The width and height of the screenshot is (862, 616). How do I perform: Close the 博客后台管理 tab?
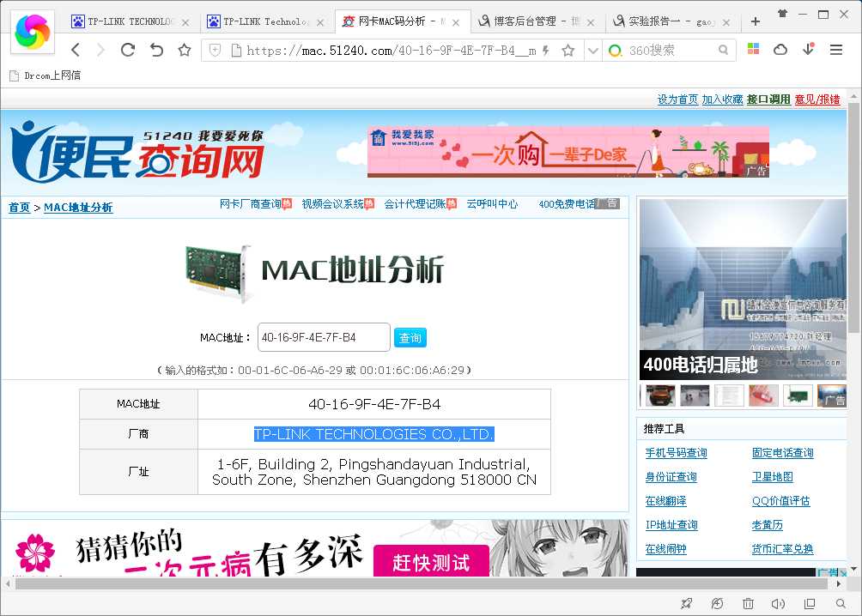pos(591,22)
